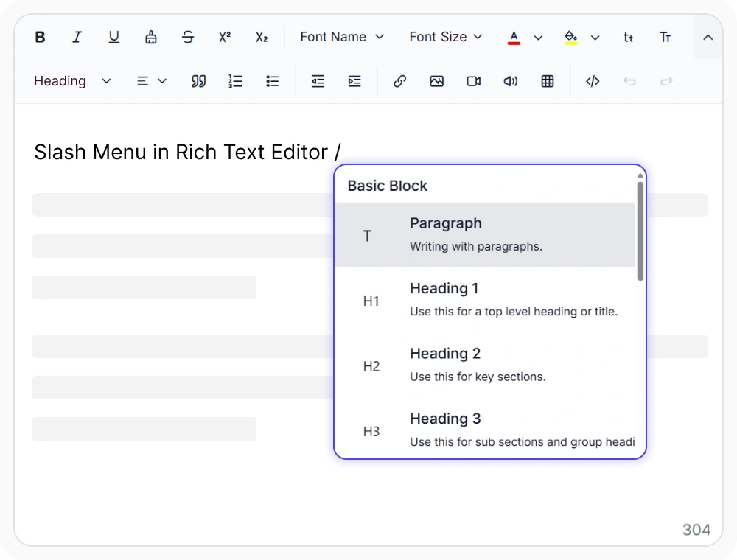Select Heading 1 from the slash menu
The width and height of the screenshot is (737, 560).
coord(485,300)
